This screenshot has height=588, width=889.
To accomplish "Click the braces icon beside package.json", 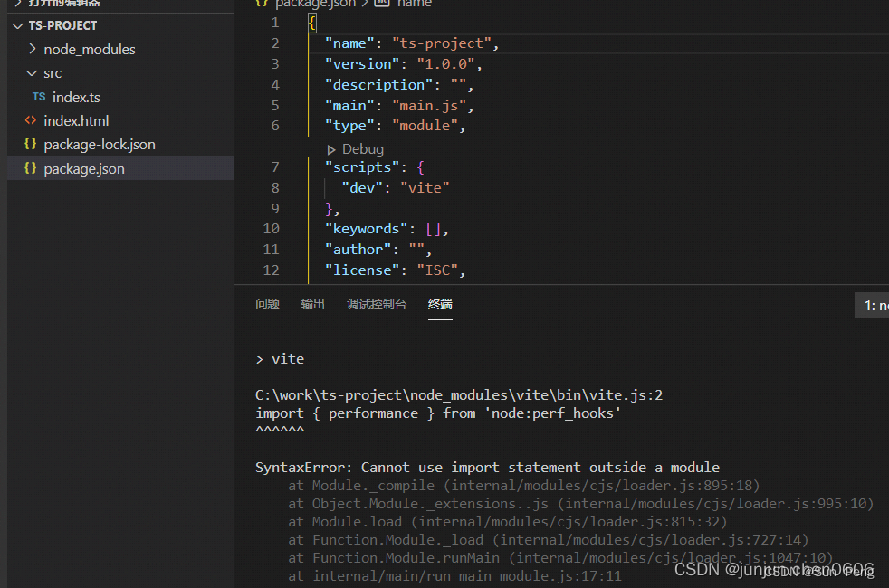I will point(31,168).
